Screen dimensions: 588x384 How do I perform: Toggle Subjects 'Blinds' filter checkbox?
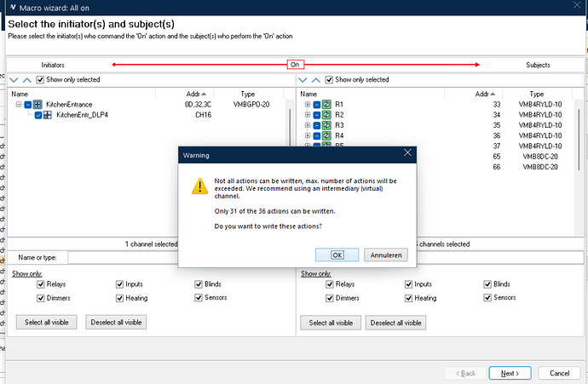pyautogui.click(x=488, y=284)
